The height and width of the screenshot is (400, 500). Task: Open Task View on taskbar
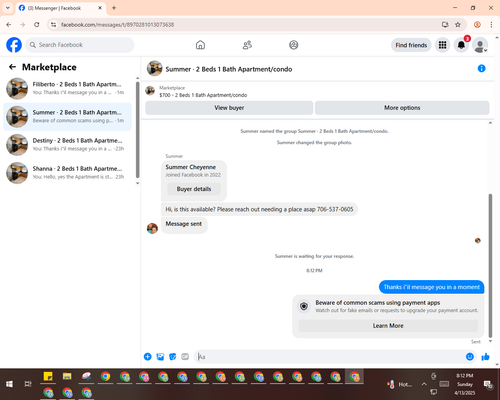tap(28, 384)
